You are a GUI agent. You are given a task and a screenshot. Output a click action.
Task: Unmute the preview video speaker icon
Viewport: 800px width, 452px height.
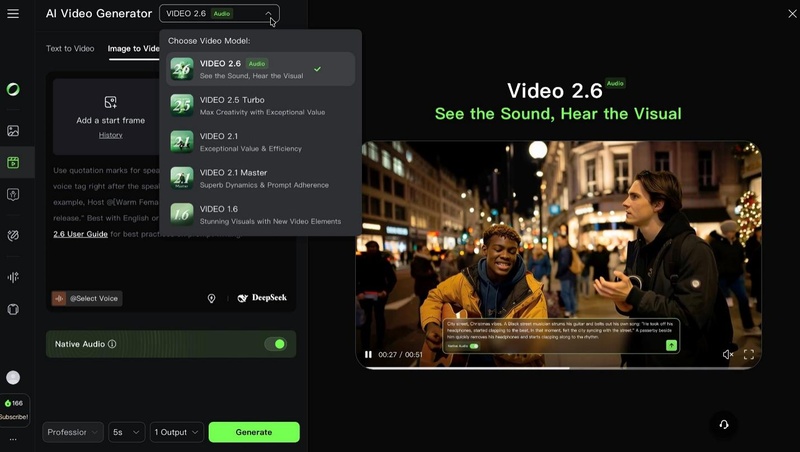click(728, 355)
